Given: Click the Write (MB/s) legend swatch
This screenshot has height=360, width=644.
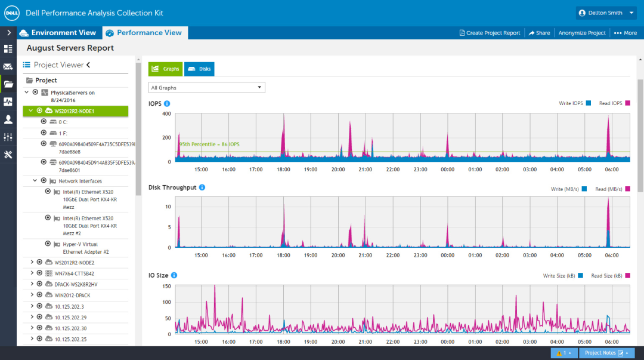Looking at the screenshot, I should coord(584,189).
